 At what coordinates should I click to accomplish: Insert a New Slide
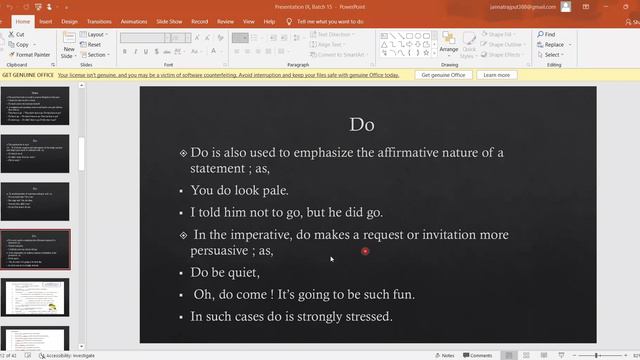coord(69,45)
